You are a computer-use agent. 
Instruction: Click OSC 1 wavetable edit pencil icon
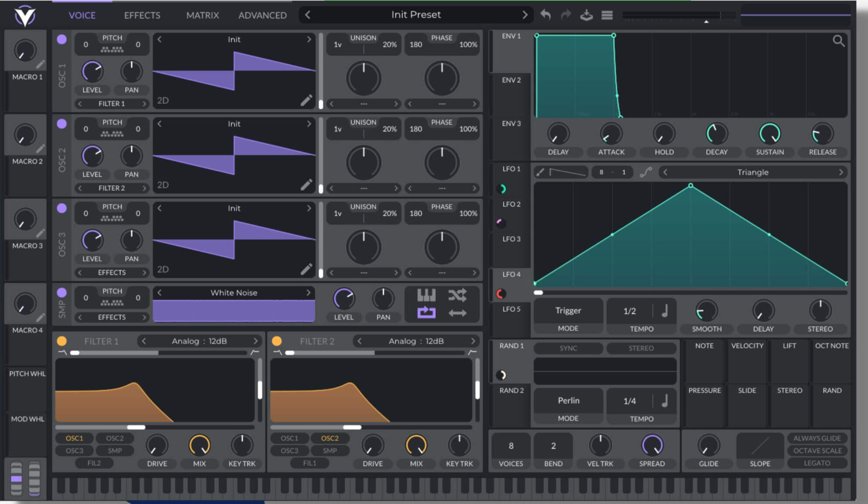click(306, 100)
